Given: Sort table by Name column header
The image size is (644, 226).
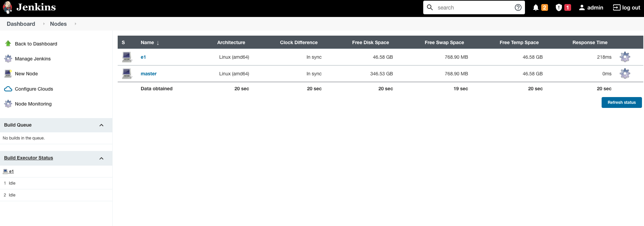Looking at the screenshot, I should (148, 42).
